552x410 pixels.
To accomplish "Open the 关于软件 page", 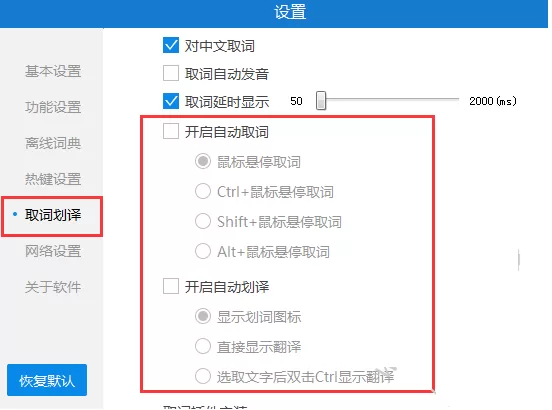I will [x=53, y=287].
